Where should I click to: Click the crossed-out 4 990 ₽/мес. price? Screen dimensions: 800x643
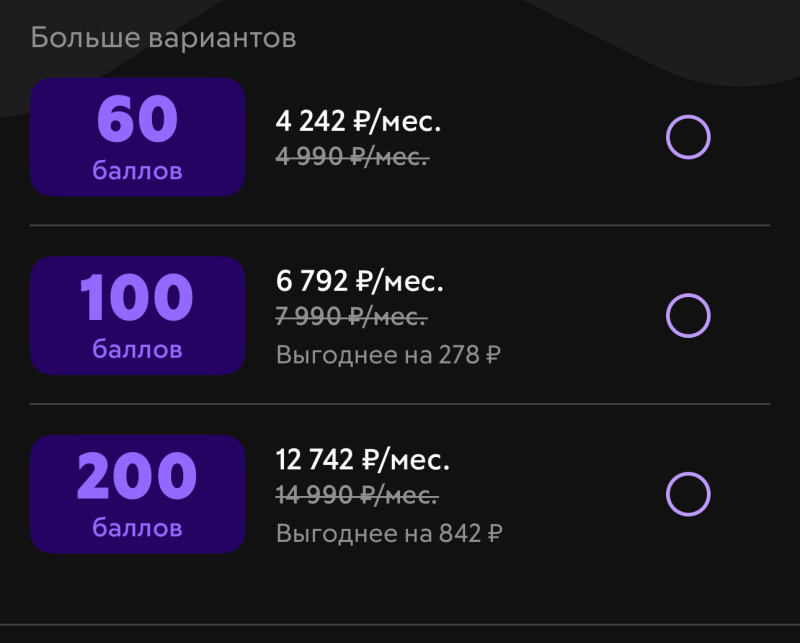(352, 156)
